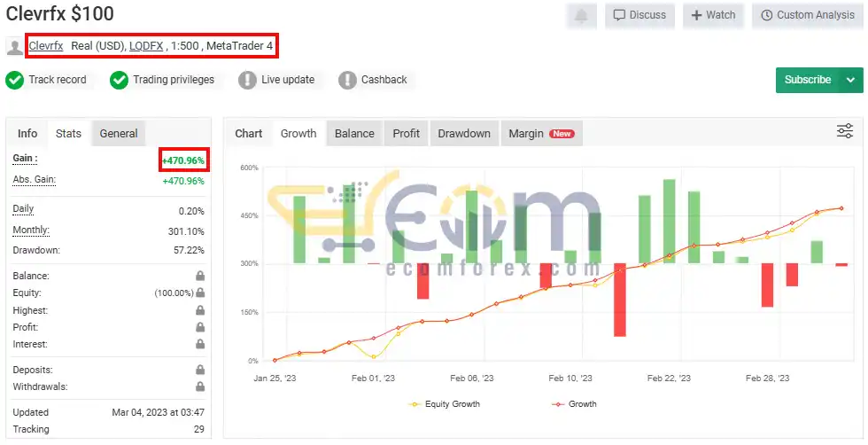Click the Equity lock icon
Viewport: 868px width, 445px height.
pos(200,293)
